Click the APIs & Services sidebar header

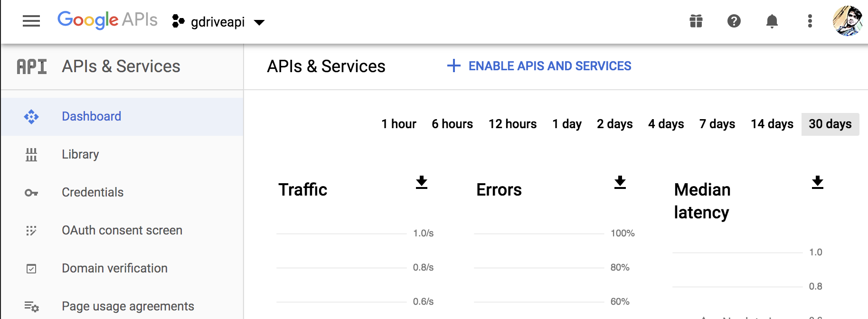pyautogui.click(x=121, y=66)
